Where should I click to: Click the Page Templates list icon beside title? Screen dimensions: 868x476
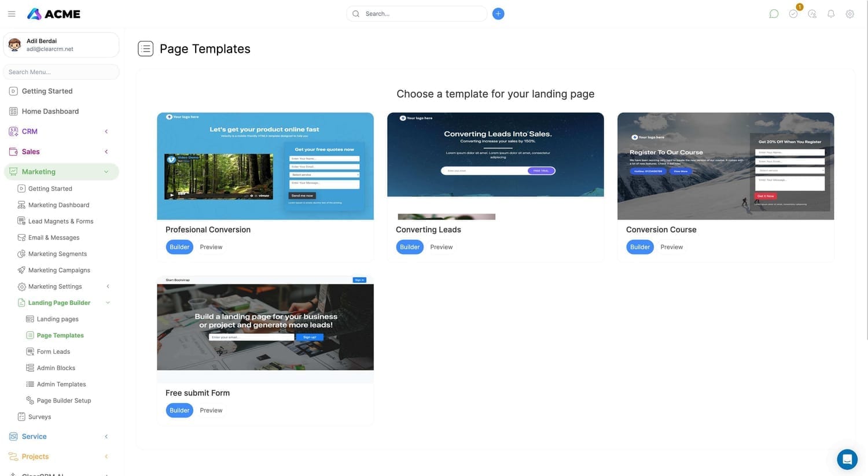pyautogui.click(x=146, y=49)
